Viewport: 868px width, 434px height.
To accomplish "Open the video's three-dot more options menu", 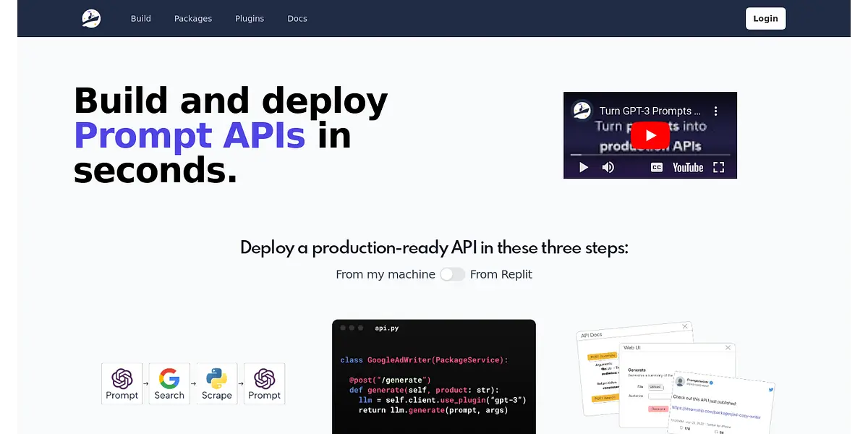I will tap(715, 111).
